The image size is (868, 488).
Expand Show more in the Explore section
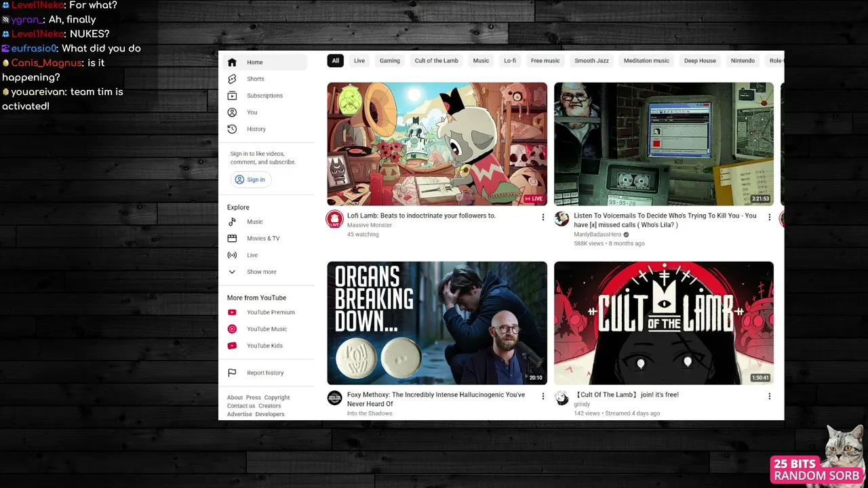point(265,272)
